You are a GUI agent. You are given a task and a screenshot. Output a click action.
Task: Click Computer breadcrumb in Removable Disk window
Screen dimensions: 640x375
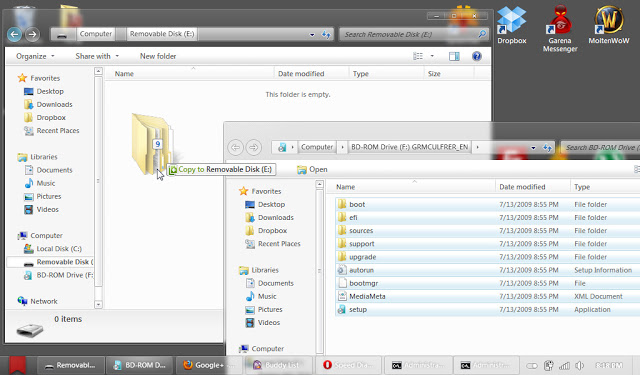(96, 34)
